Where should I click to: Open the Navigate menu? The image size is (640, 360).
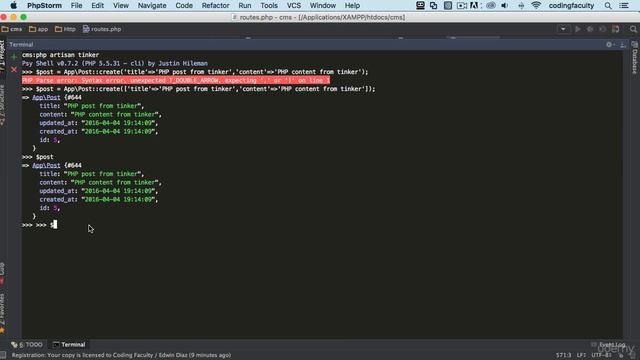click(x=152, y=5)
